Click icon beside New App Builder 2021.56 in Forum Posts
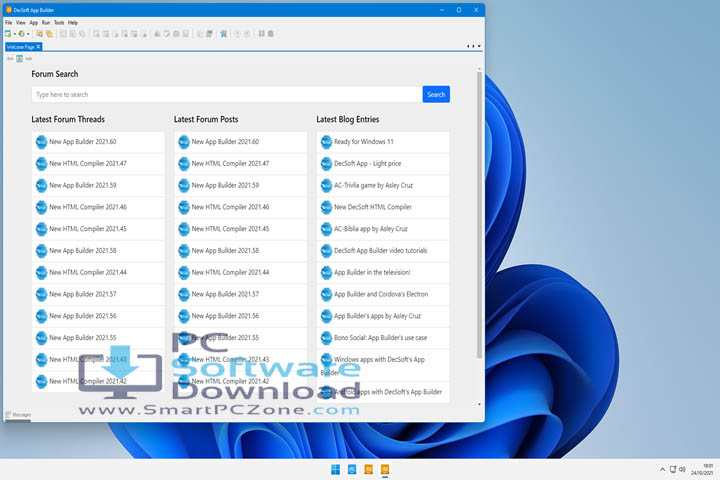 (x=184, y=316)
